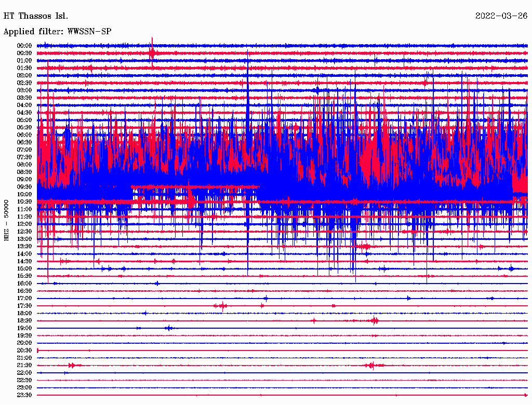Screen dimensions: 532x405
Task: Select the 22:00 time label
Action: (x=24, y=373)
